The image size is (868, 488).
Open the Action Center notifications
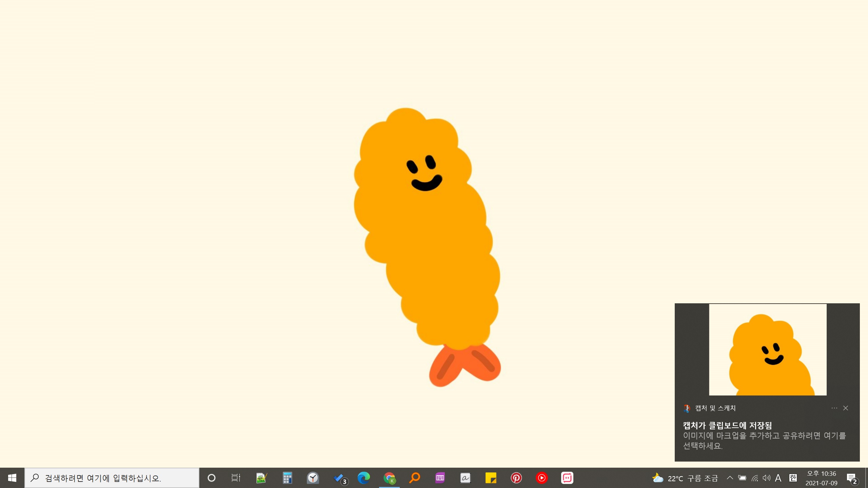[x=851, y=478]
